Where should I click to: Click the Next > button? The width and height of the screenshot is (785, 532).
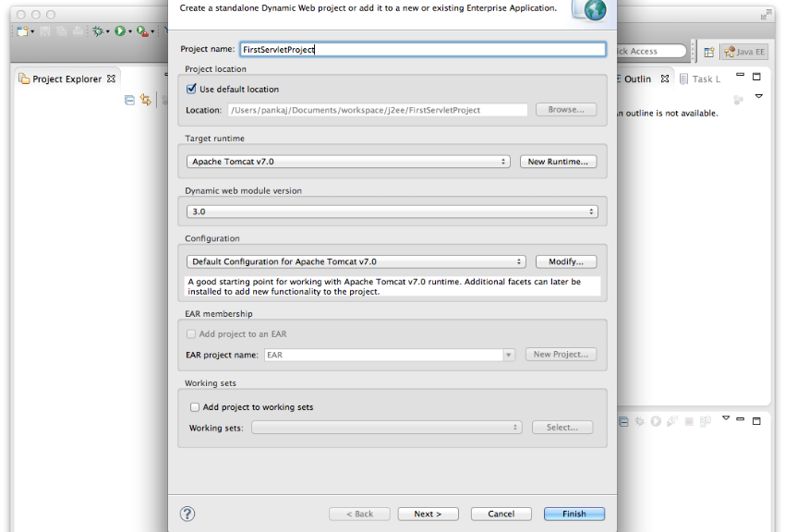(428, 514)
